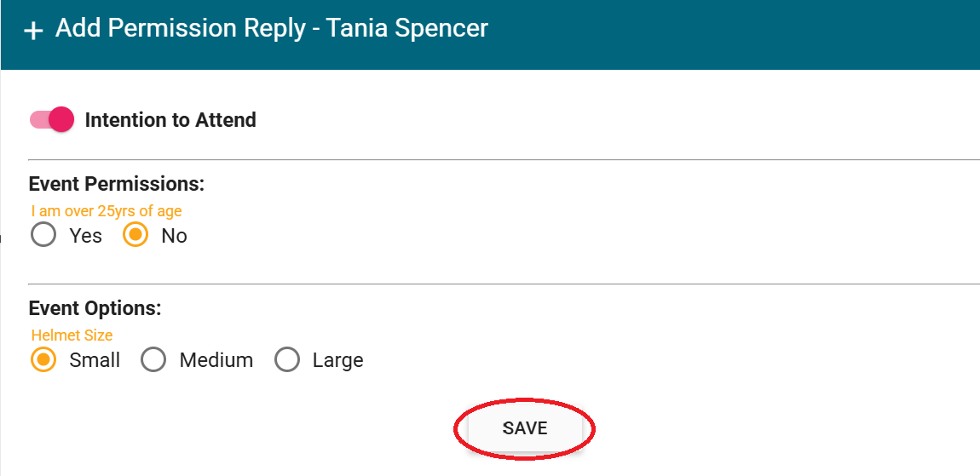Toggle the Intention to Attend switch
980x476 pixels.
52,120
